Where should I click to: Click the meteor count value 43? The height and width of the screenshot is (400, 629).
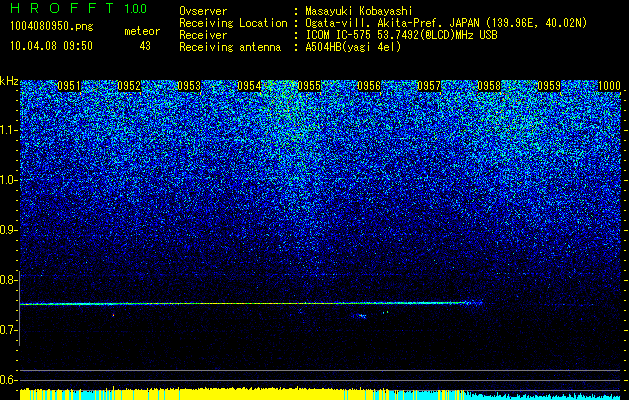[145, 46]
